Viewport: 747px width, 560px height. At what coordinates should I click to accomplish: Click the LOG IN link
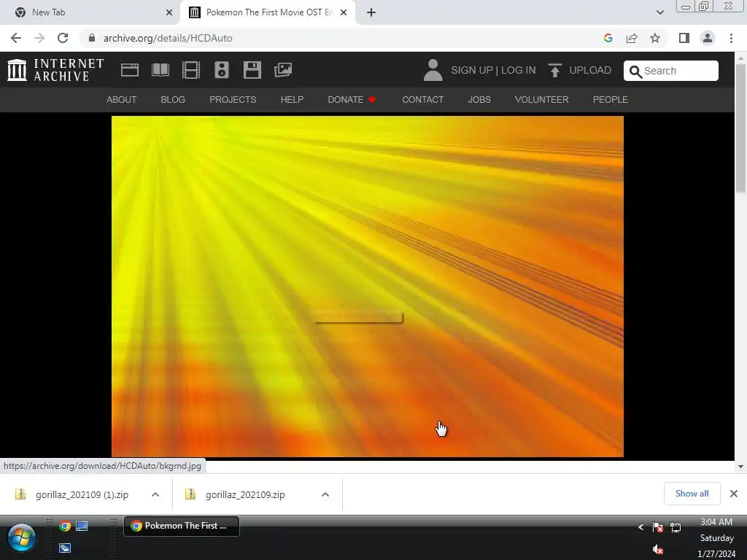[519, 71]
